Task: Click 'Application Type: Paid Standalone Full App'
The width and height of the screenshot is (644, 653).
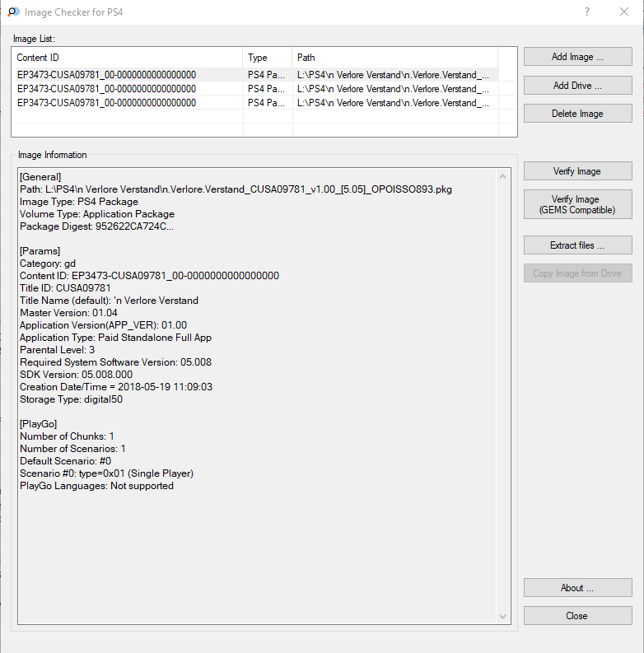Action: pyautogui.click(x=115, y=338)
